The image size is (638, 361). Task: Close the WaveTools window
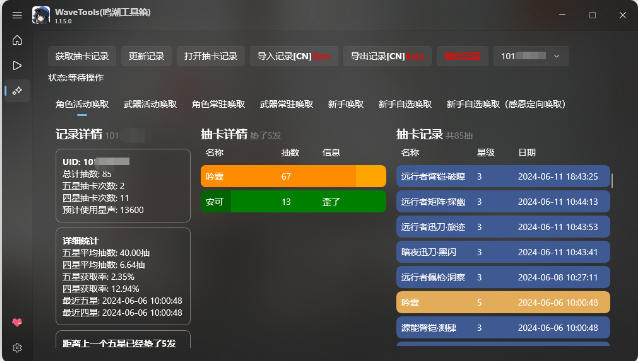[x=623, y=15]
